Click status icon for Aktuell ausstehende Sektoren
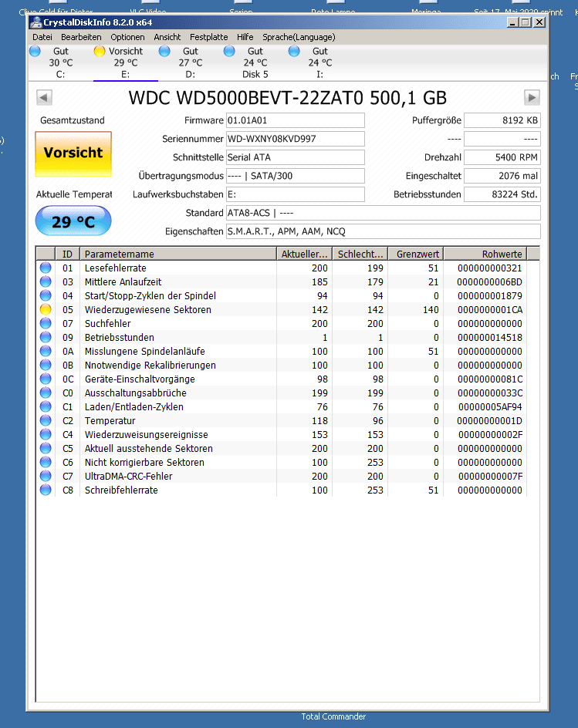Screen dimensions: 578x728 (46, 449)
